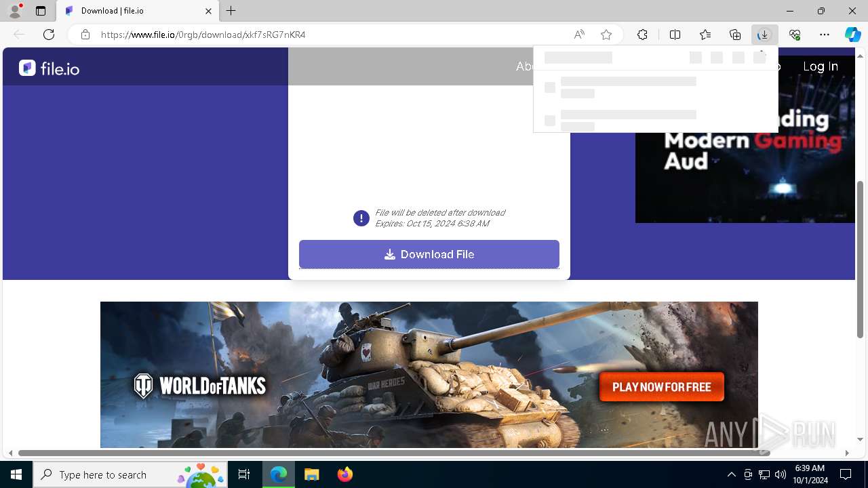Click the info exclamation icon
Image resolution: width=868 pixels, height=488 pixels.
(361, 218)
